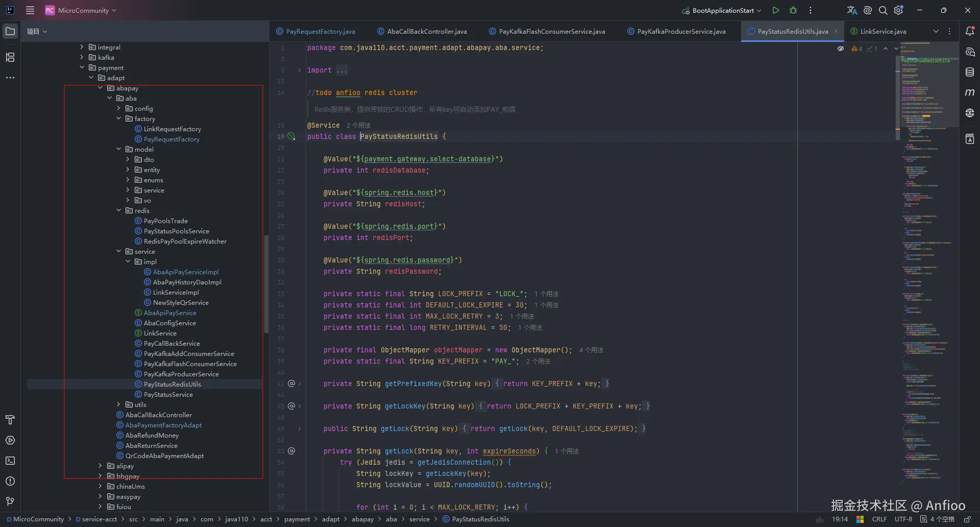Viewport: 980px width, 527px height.
Task: Click the '4 个用法' hint after objectMapper
Action: (591, 350)
